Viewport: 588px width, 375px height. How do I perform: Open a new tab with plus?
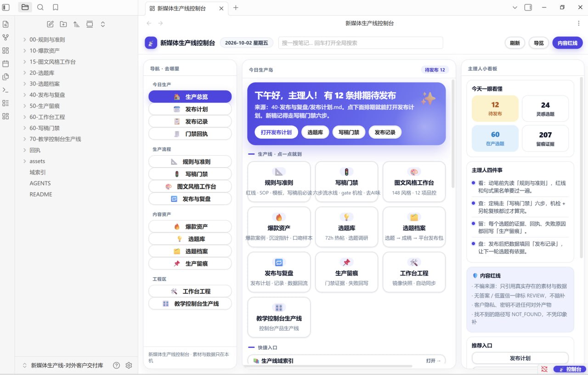pos(236,8)
